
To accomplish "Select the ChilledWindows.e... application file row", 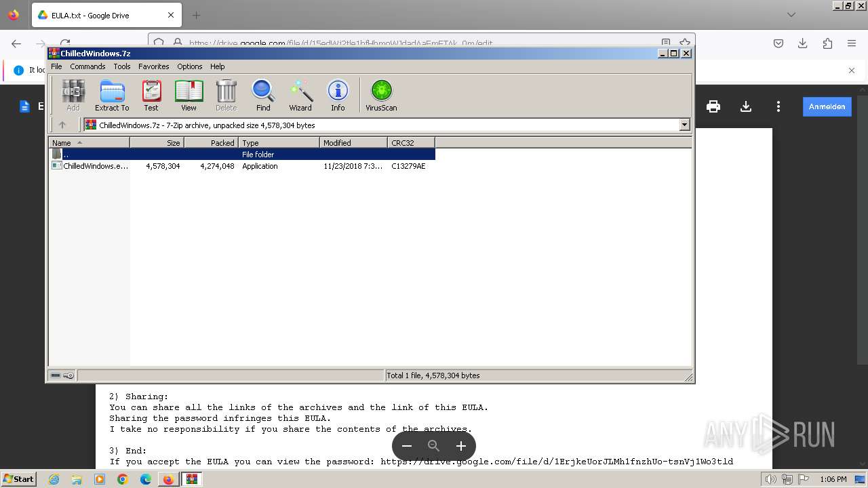I will point(242,166).
